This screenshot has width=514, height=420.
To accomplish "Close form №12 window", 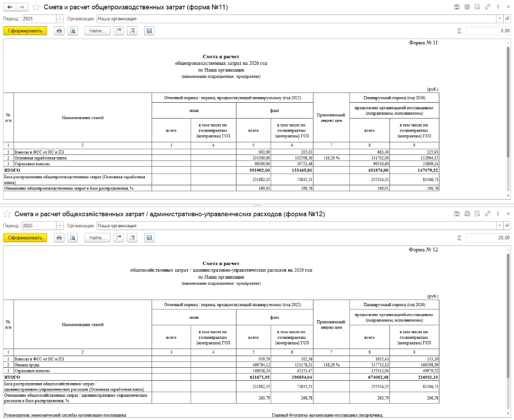I will 508,214.
